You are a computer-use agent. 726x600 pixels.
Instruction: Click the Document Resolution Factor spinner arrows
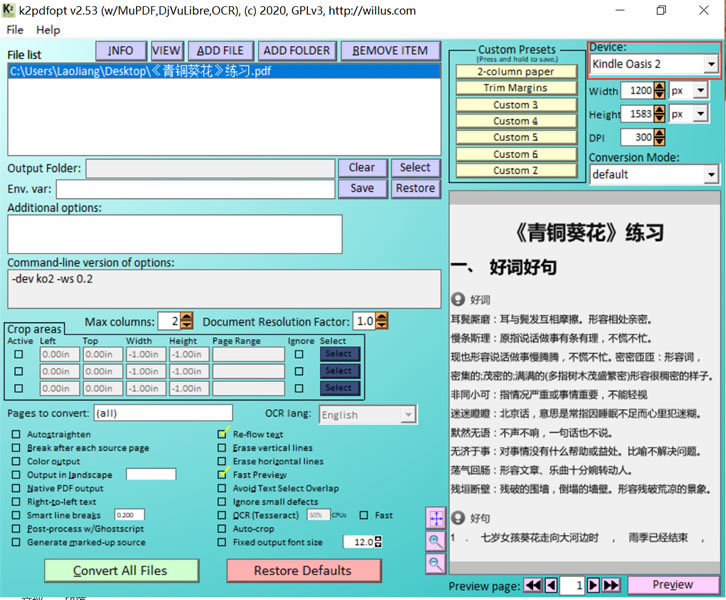pyautogui.click(x=381, y=322)
